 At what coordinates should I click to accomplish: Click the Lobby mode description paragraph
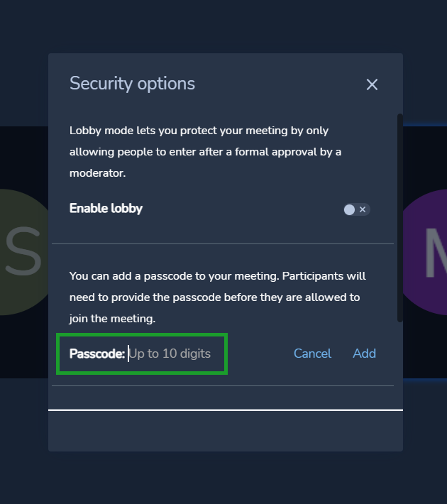click(x=206, y=152)
